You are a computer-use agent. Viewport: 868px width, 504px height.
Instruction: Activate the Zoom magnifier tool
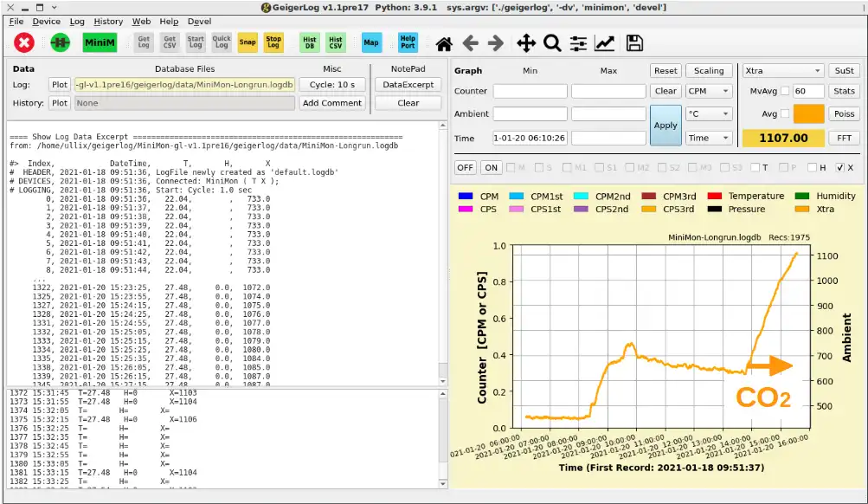(552, 43)
